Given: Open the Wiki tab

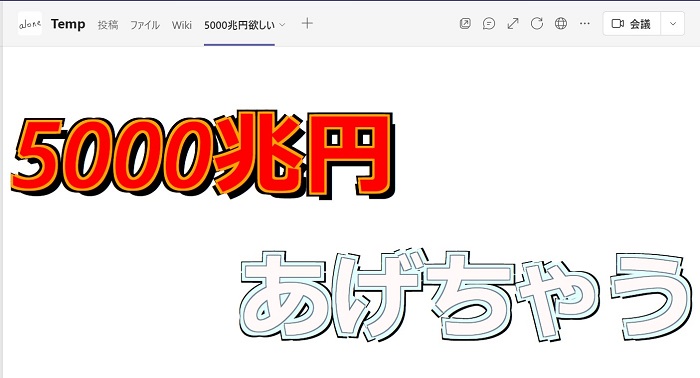Looking at the screenshot, I should pyautogui.click(x=182, y=25).
